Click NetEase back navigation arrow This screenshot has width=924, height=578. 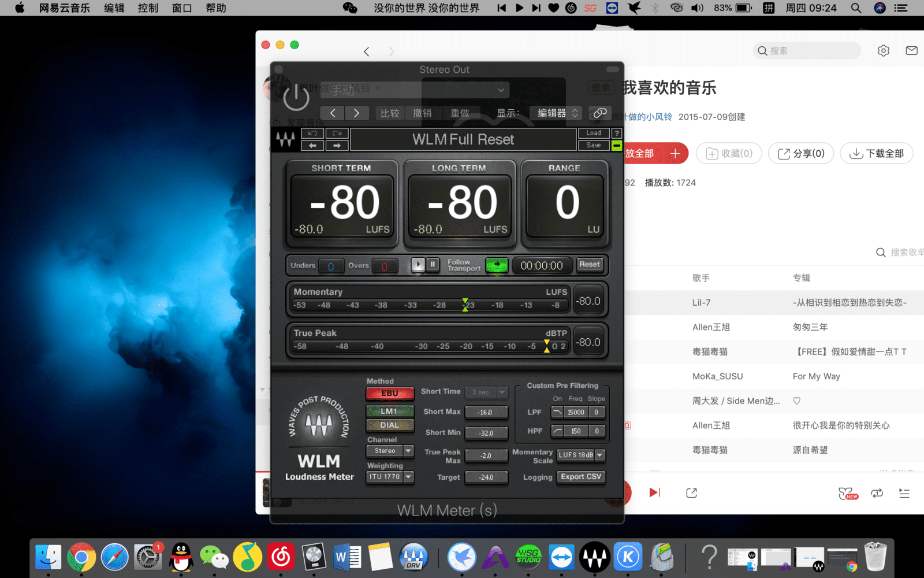tap(366, 51)
